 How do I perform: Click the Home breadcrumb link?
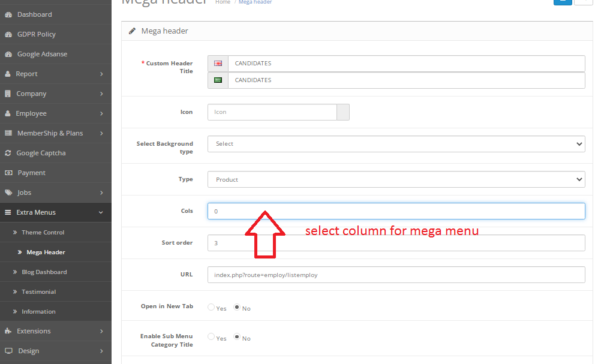pos(223,2)
